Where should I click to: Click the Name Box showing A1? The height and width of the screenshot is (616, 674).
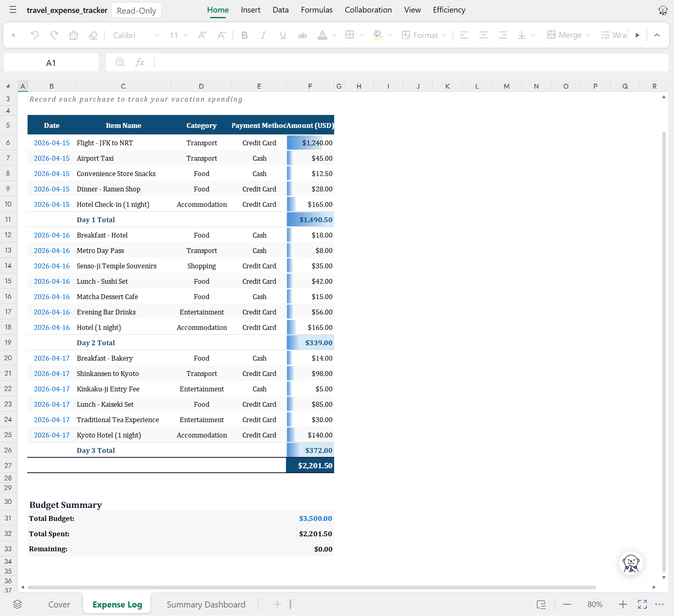pyautogui.click(x=51, y=63)
